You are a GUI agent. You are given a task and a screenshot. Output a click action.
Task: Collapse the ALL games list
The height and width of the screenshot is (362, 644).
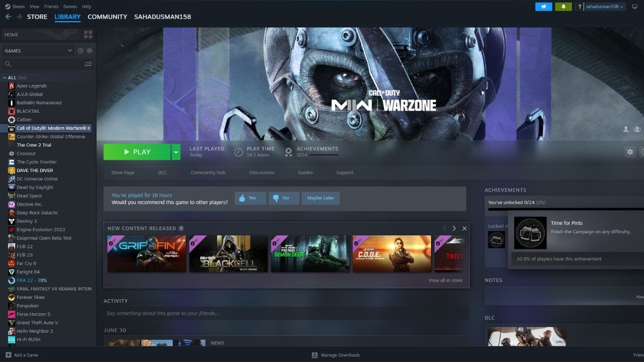[x=5, y=78]
